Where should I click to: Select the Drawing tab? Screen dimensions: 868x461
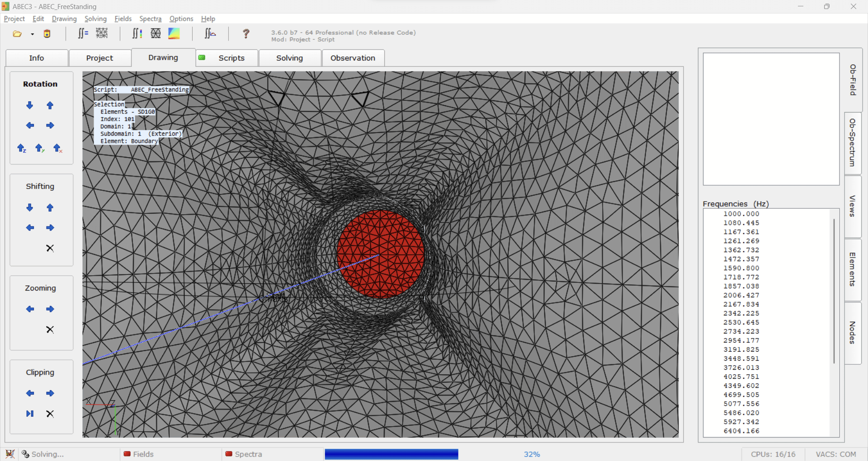(x=163, y=57)
